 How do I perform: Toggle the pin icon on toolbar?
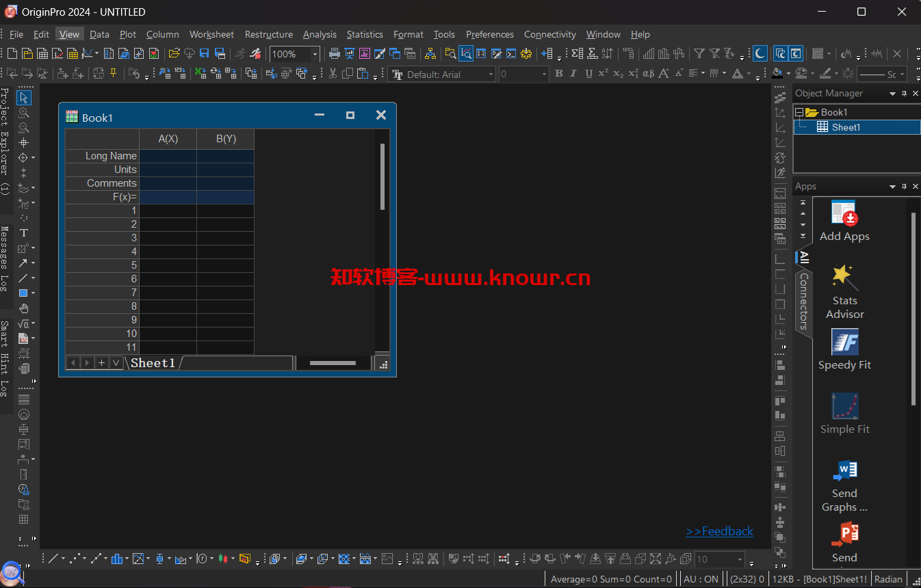click(113, 74)
